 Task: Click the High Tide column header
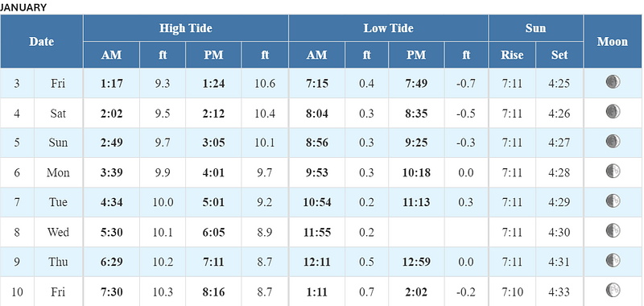186,28
